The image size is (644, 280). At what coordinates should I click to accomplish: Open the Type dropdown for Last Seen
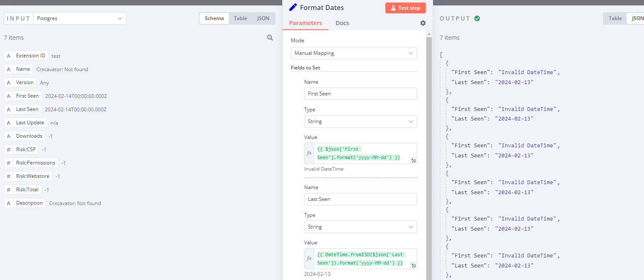(x=360, y=227)
